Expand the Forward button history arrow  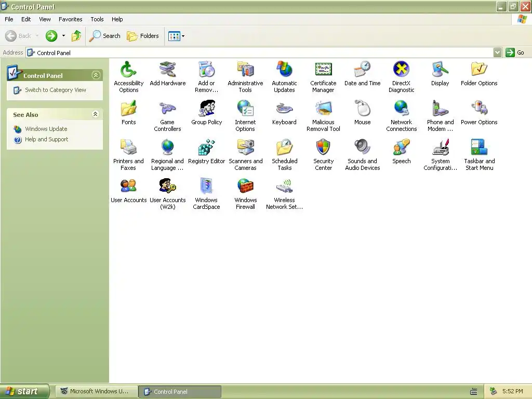(x=63, y=36)
